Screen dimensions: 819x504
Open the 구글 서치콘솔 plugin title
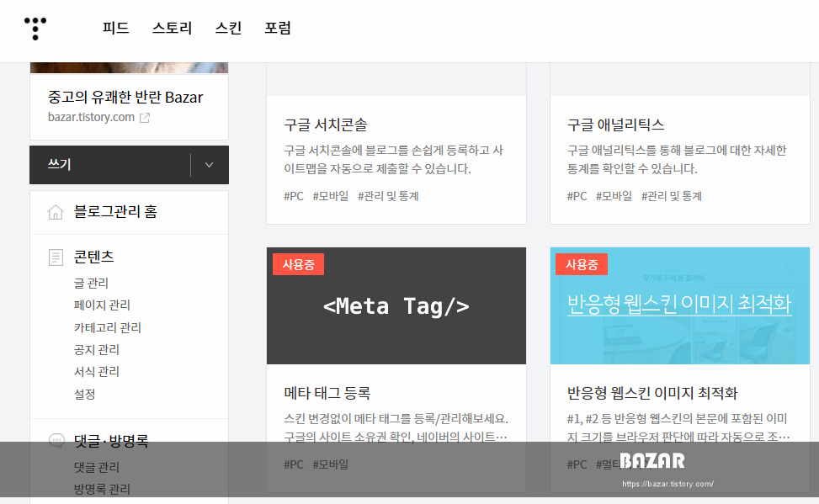click(x=326, y=125)
